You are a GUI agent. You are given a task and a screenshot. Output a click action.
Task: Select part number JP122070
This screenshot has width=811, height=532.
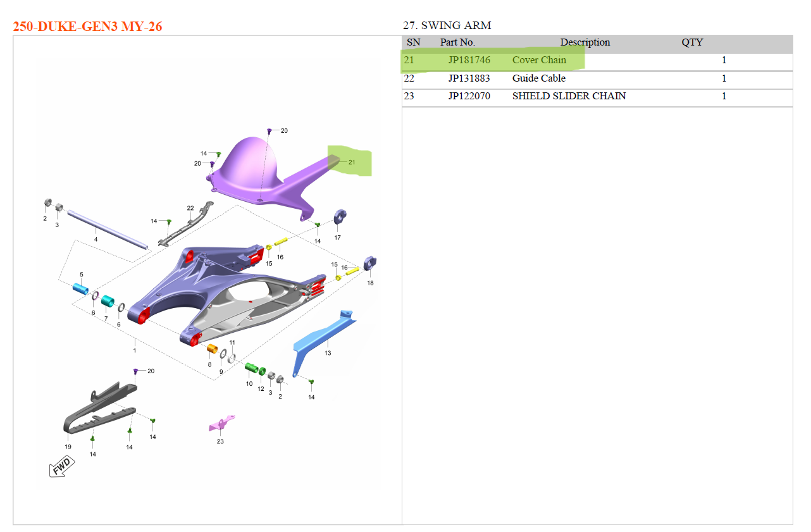click(x=469, y=96)
